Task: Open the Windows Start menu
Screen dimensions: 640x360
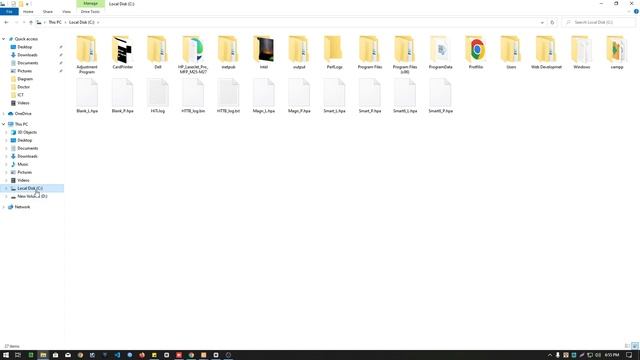Action: [x=6, y=355]
